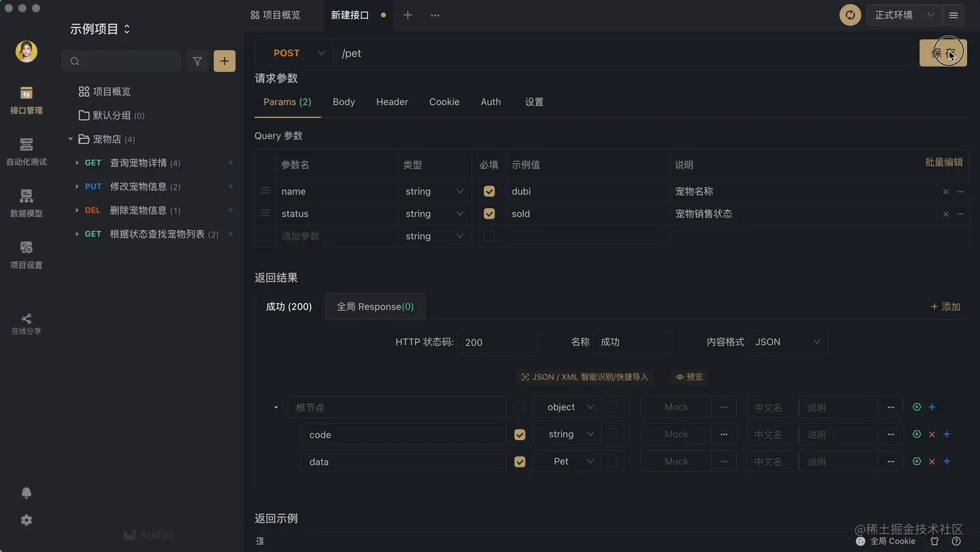Screen dimensions: 980x552
Task: Enable required for the data field
Action: (x=520, y=461)
